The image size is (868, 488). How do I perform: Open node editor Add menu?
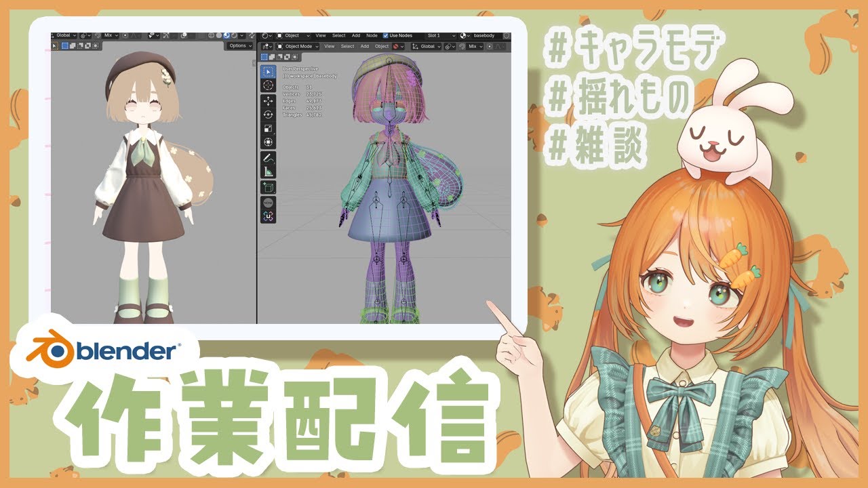(x=356, y=35)
